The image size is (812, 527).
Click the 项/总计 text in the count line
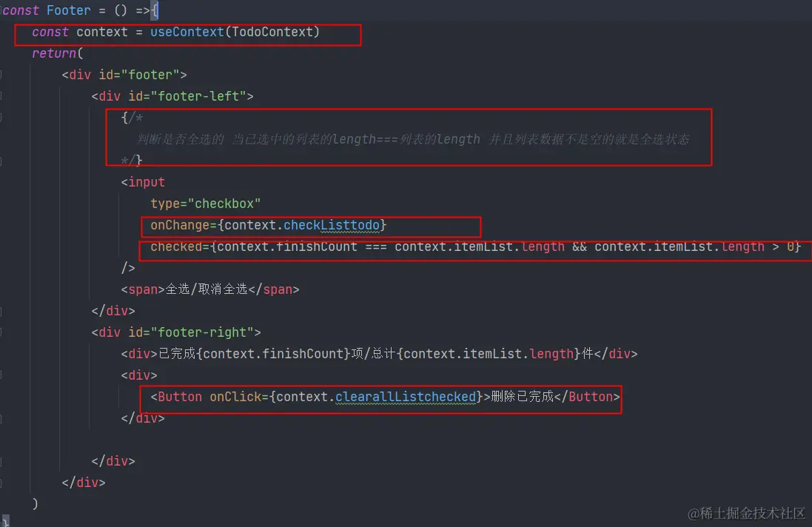tap(373, 354)
